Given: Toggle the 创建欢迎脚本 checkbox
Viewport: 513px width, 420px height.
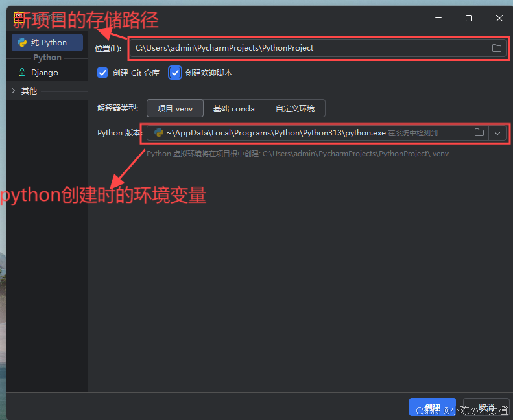Looking at the screenshot, I should pyautogui.click(x=175, y=73).
